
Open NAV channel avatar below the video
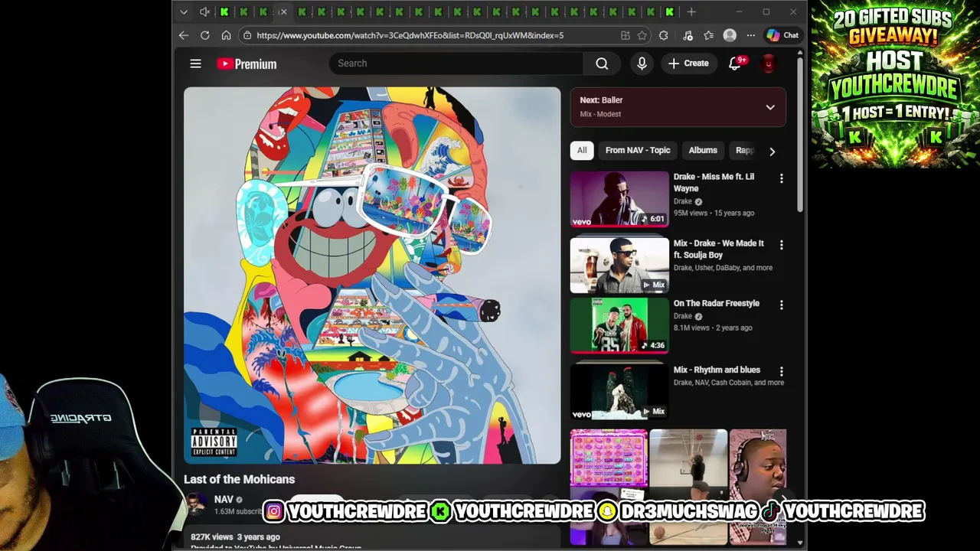pos(196,504)
